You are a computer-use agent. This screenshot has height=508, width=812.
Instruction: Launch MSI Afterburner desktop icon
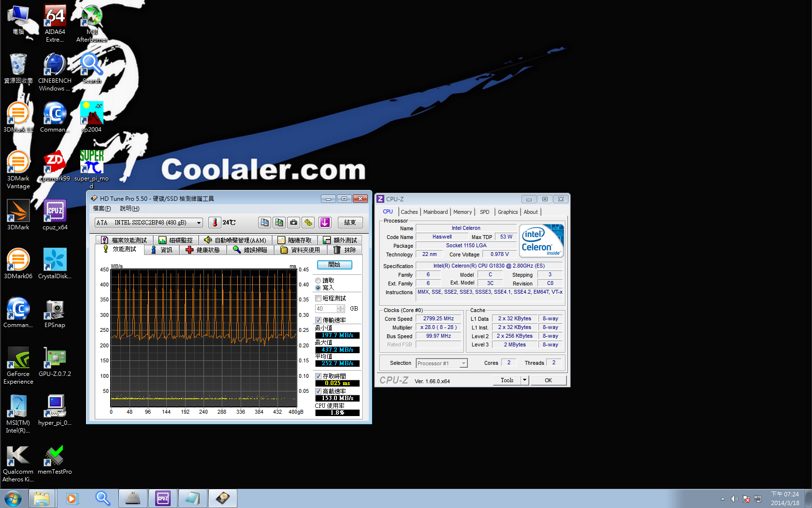point(92,23)
